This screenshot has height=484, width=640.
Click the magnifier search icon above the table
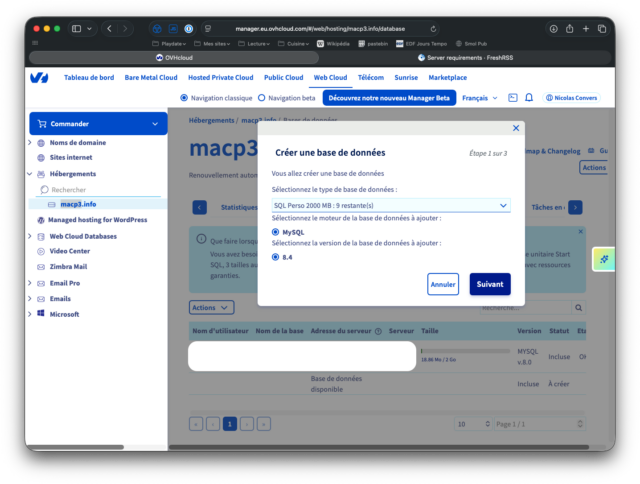click(x=578, y=308)
